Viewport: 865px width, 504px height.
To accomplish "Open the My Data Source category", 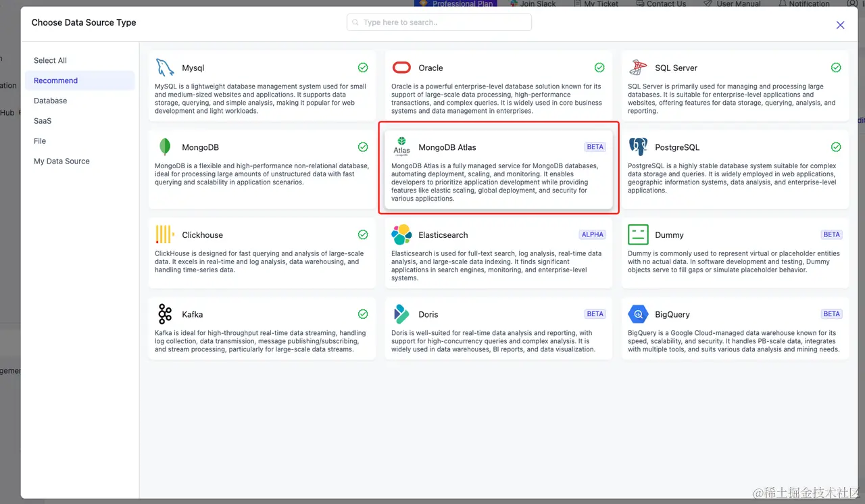I will [80, 161].
